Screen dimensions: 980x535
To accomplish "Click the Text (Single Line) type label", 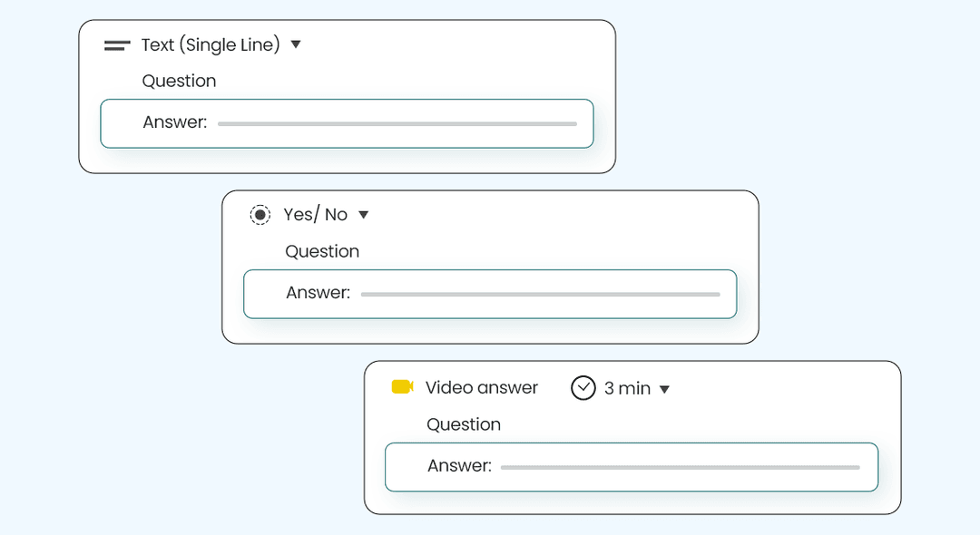I will click(211, 45).
